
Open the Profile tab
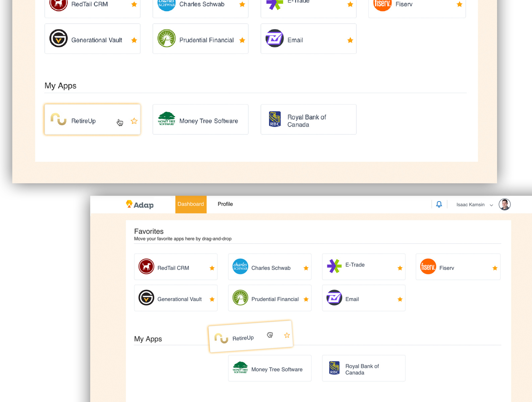[225, 204]
